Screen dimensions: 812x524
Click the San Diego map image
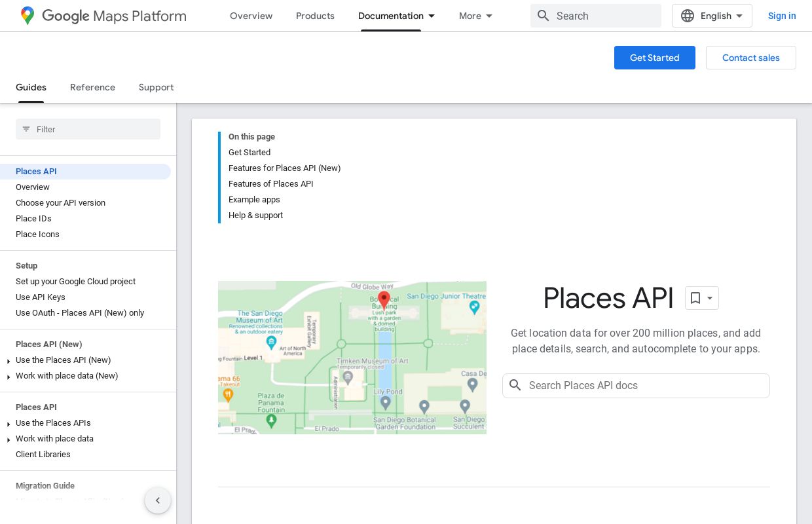pyautogui.click(x=352, y=357)
